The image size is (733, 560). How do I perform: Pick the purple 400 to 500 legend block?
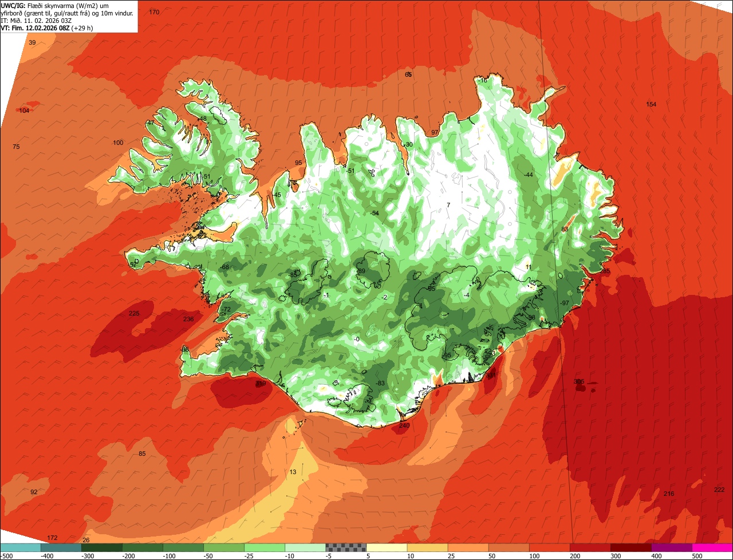[671, 547]
